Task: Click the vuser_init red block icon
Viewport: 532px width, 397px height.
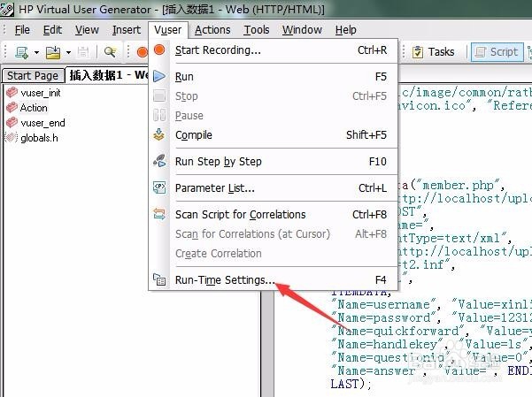Action: click(x=12, y=92)
